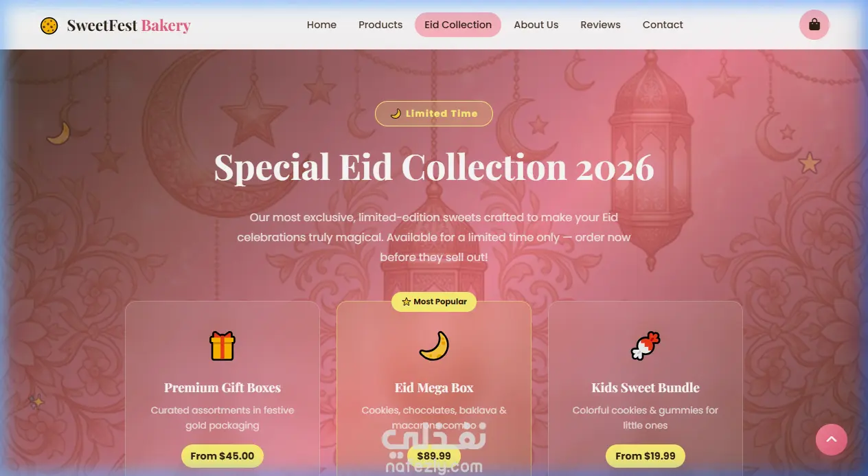Click the Kids Sweet Bundle heading
Image resolution: width=868 pixels, height=476 pixels.
coord(646,387)
